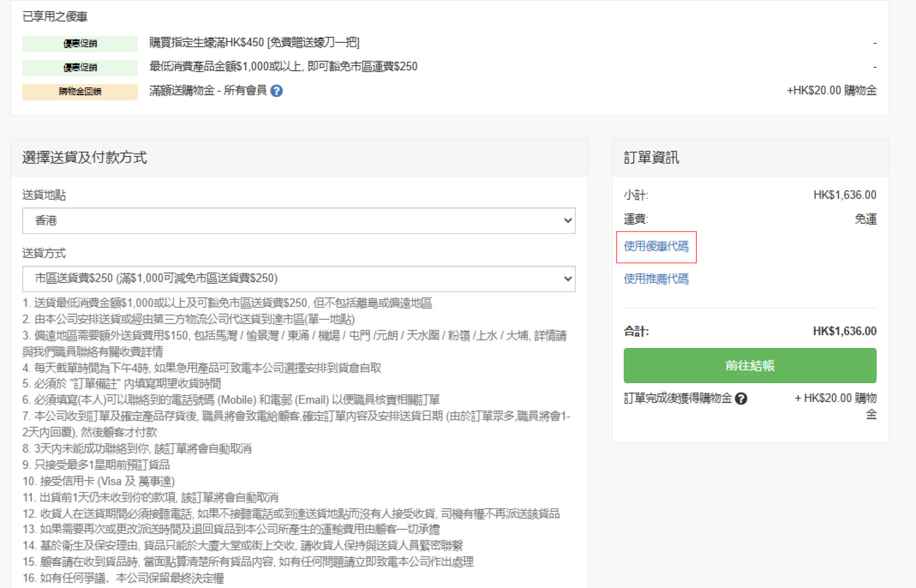The height and width of the screenshot is (588, 916).
Task: Click +HK$20.00 購物金 in the promotions list
Action: point(831,91)
